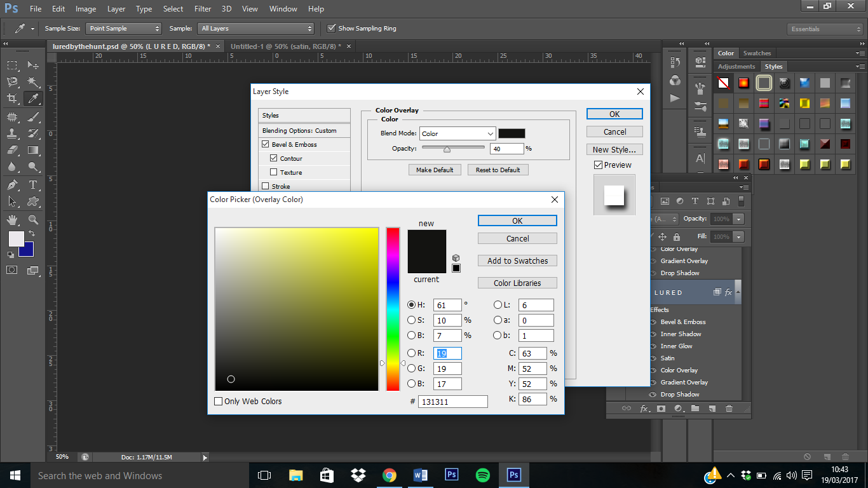This screenshot has width=868, height=488.
Task: Select the Magic Wand tool
Action: 33,82
